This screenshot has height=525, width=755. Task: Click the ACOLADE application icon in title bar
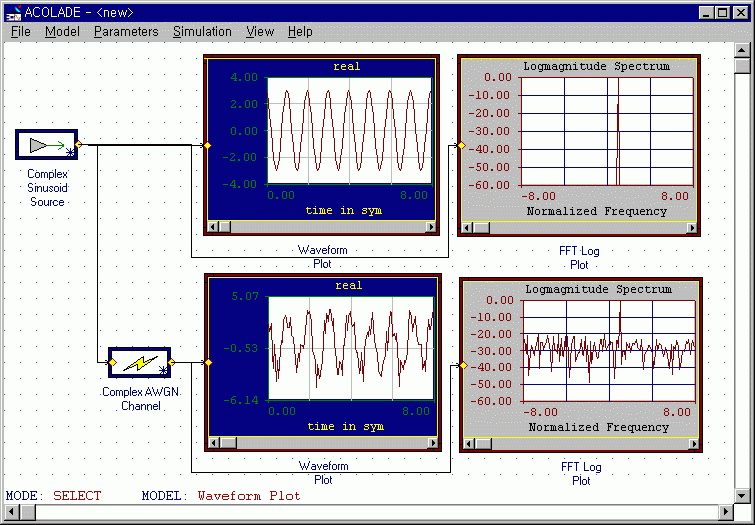[13, 13]
